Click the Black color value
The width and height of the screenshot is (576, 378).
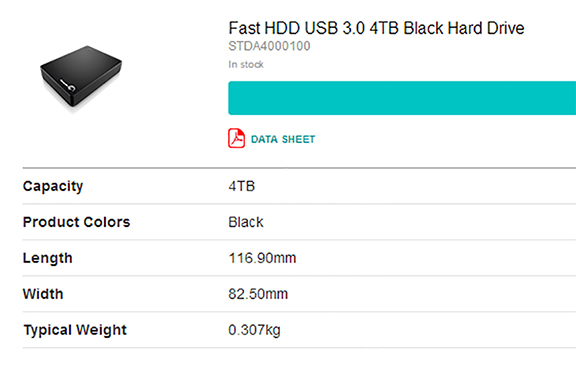(x=246, y=222)
